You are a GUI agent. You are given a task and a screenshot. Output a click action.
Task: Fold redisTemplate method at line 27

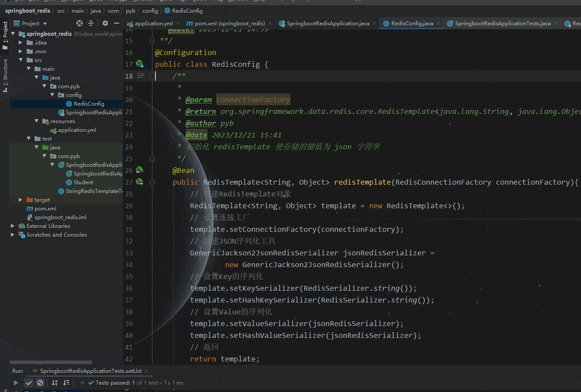pos(152,182)
